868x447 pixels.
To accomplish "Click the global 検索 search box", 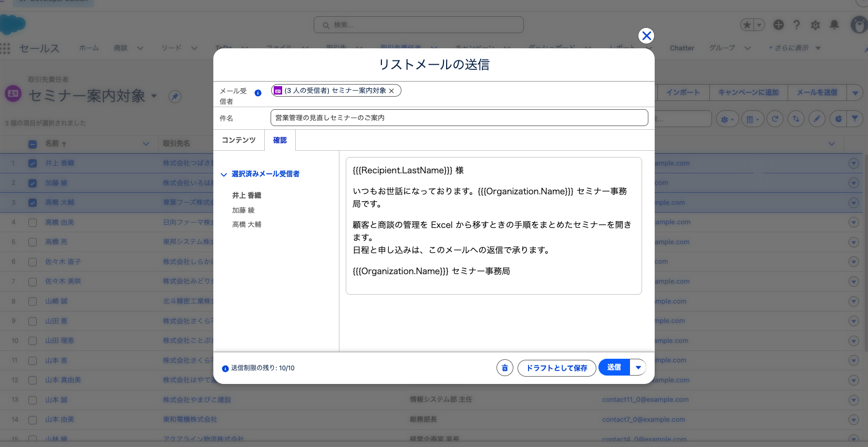I will click(419, 25).
